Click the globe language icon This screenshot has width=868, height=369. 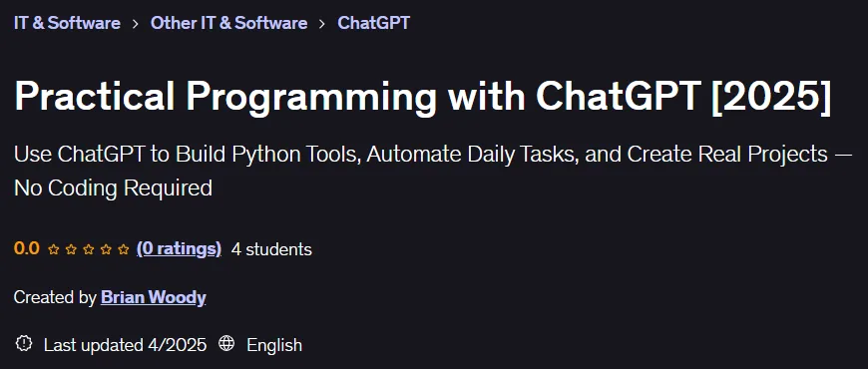(226, 344)
